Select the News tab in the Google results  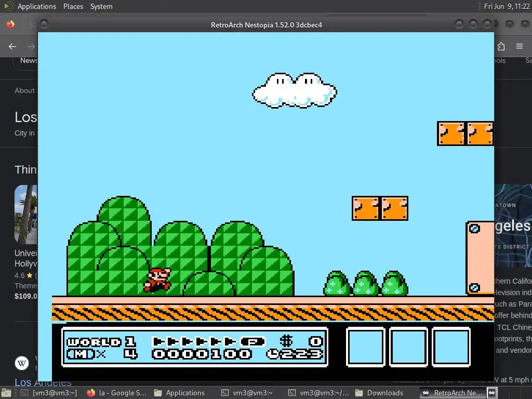29,60
